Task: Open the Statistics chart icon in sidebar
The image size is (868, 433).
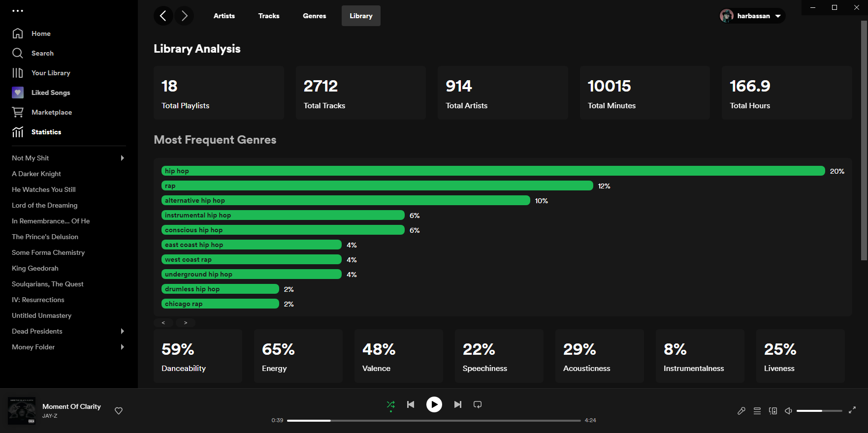Action: (x=18, y=132)
